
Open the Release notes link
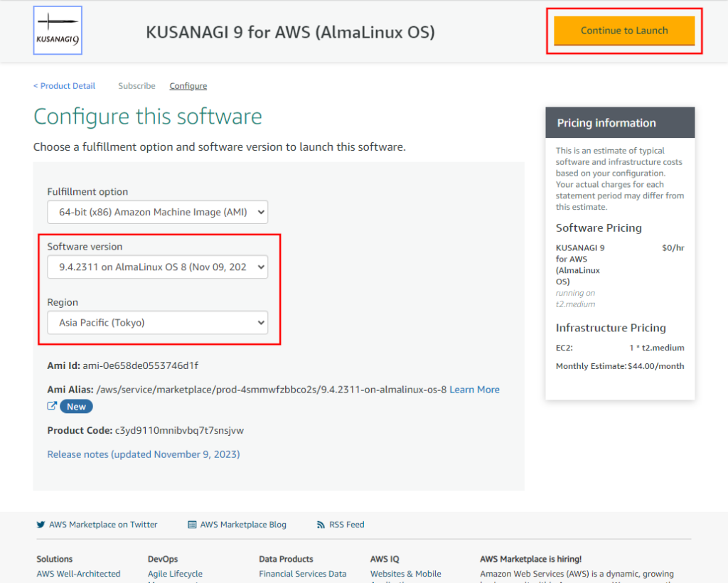click(x=144, y=454)
